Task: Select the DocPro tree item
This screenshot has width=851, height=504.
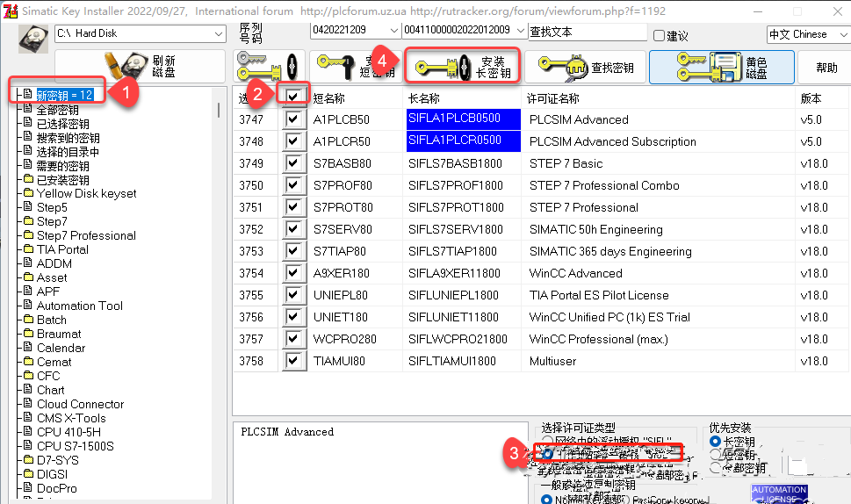Action: click(57, 488)
